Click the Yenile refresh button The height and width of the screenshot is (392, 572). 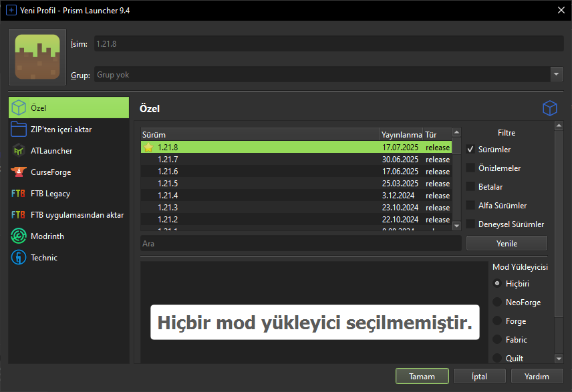pos(507,243)
